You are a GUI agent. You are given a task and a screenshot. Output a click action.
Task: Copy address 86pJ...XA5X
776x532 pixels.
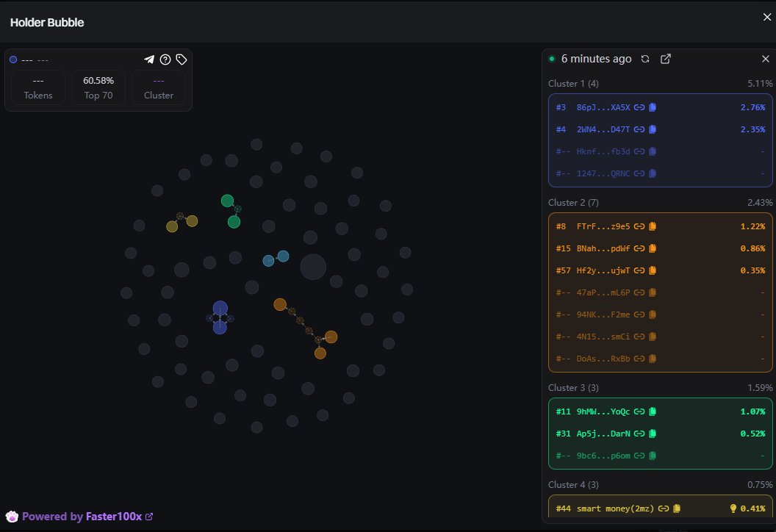point(653,107)
